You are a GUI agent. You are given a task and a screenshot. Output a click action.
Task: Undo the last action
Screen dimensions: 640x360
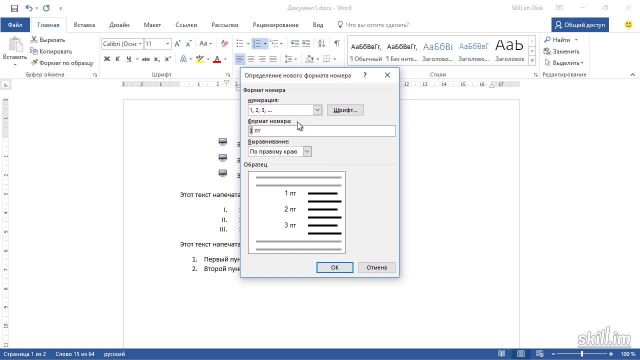(28, 8)
